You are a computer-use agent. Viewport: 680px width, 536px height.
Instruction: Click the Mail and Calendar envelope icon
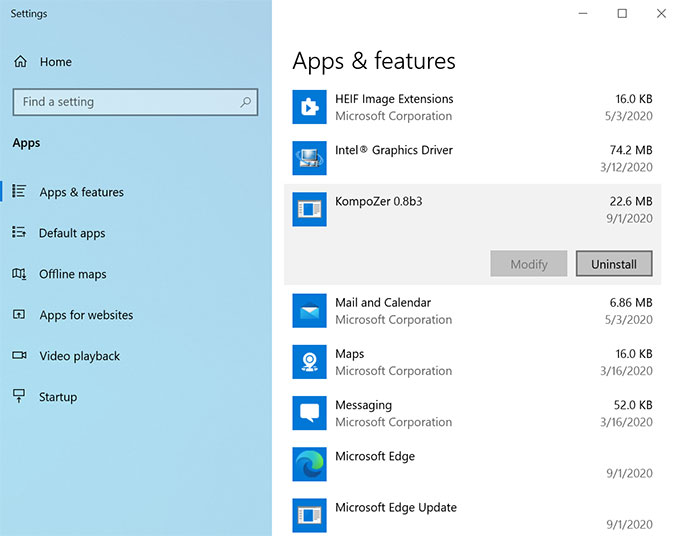coord(309,310)
